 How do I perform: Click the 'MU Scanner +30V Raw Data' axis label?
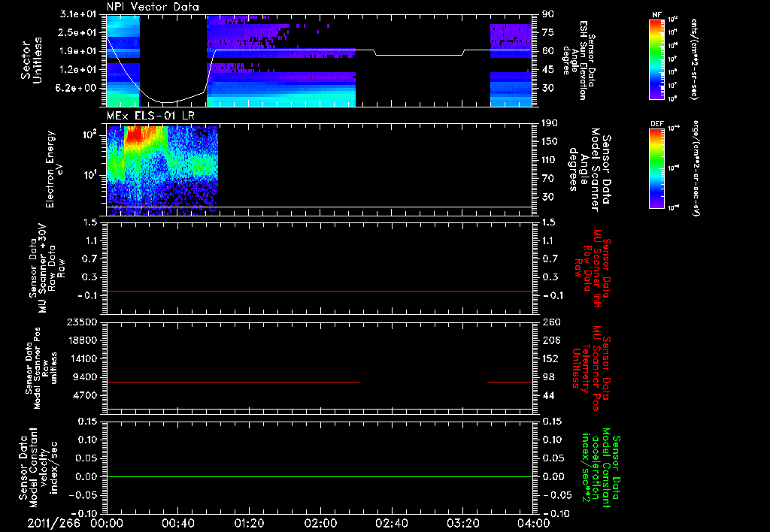[47, 268]
